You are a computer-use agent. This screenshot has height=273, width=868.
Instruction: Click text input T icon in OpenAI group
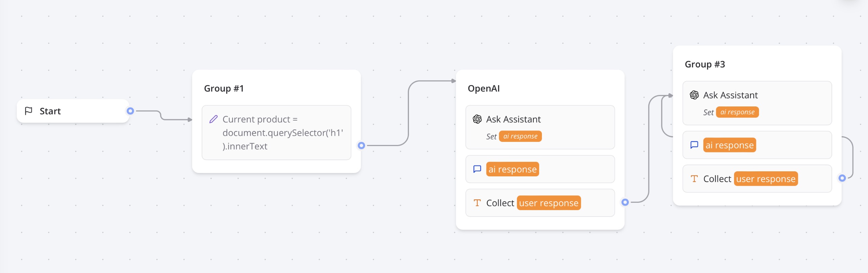477,203
